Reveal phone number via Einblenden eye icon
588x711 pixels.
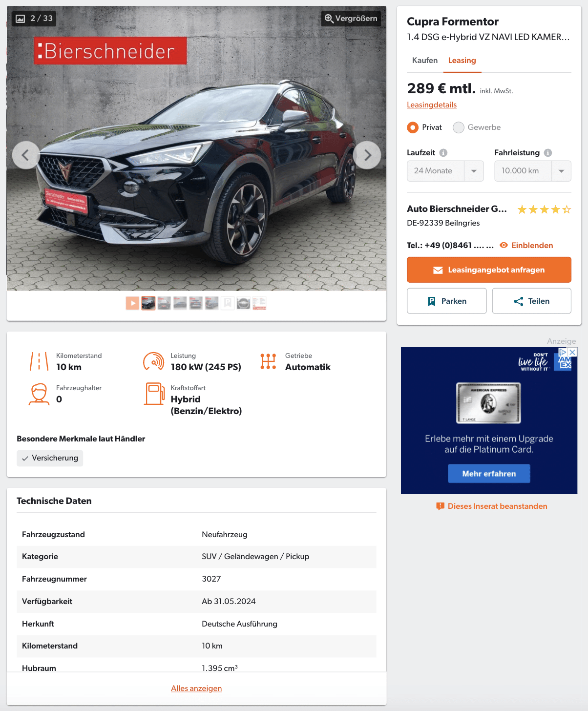[x=504, y=245]
